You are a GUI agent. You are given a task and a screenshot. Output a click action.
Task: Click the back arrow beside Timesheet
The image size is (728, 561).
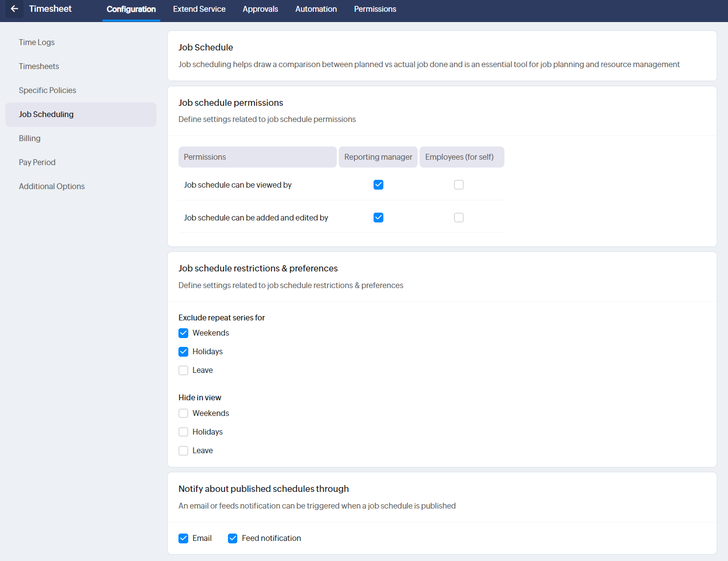click(x=14, y=9)
